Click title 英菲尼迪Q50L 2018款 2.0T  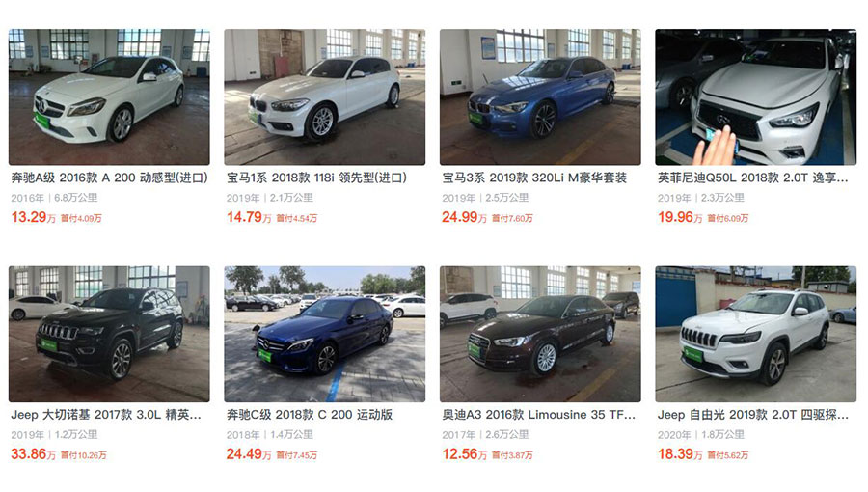(x=753, y=178)
